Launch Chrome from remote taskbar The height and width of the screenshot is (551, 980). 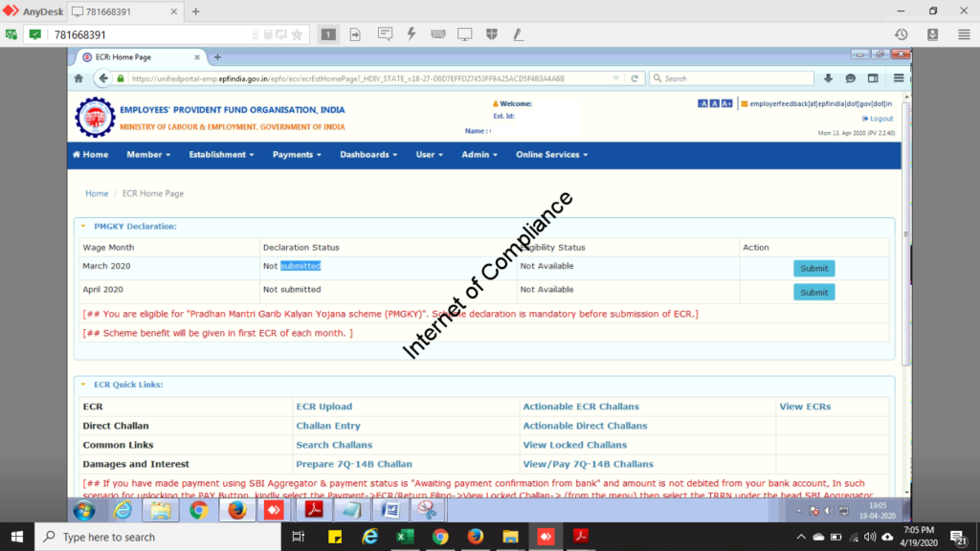199,511
